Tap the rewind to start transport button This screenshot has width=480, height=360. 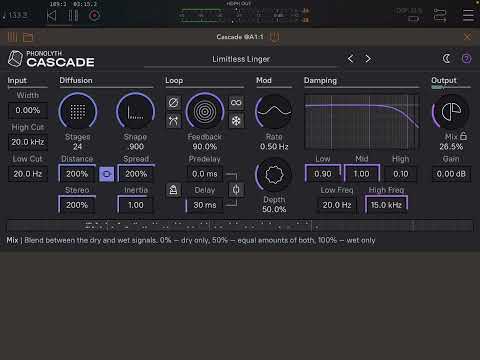pos(52,16)
